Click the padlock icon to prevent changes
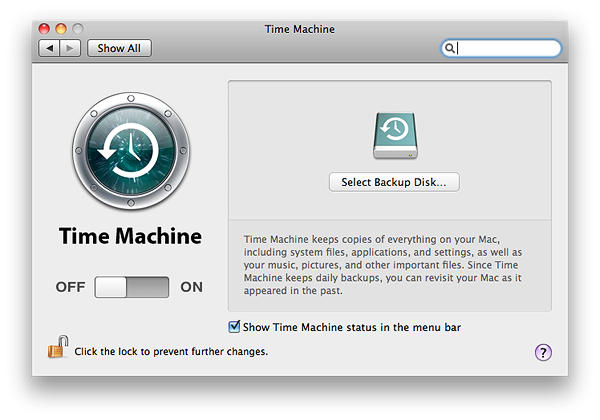This screenshot has width=600, height=420. pos(56,349)
